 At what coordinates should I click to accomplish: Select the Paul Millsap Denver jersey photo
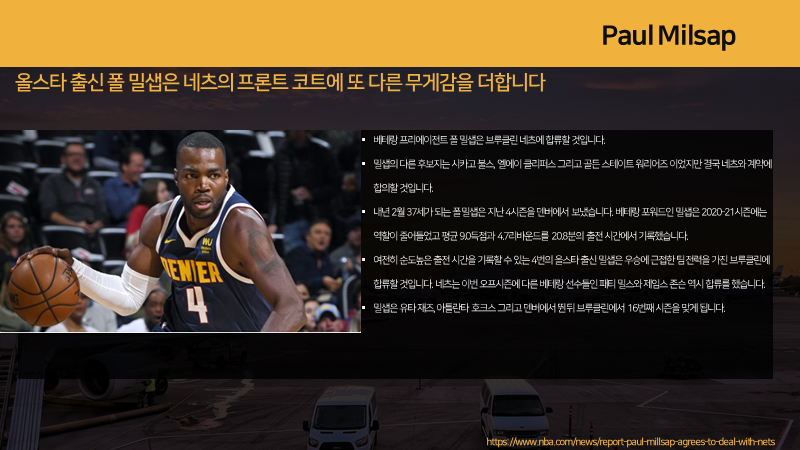click(180, 231)
